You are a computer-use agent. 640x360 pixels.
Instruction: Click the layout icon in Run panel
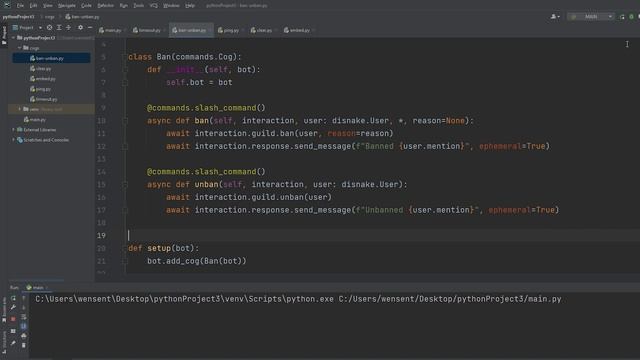[x=13, y=331]
